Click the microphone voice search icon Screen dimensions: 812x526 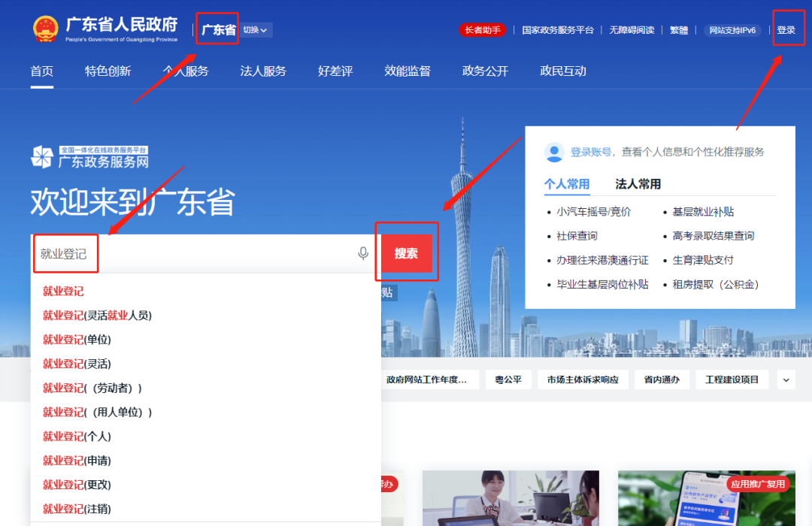pyautogui.click(x=363, y=253)
